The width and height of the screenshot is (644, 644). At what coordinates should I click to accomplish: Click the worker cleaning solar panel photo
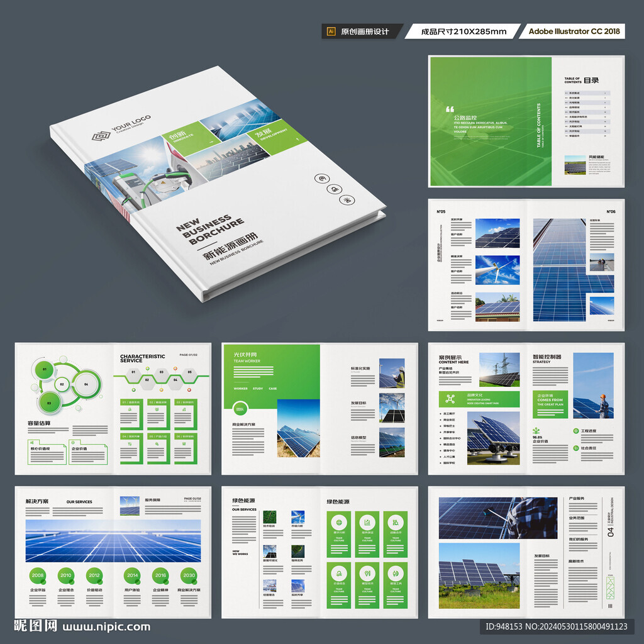[498, 518]
